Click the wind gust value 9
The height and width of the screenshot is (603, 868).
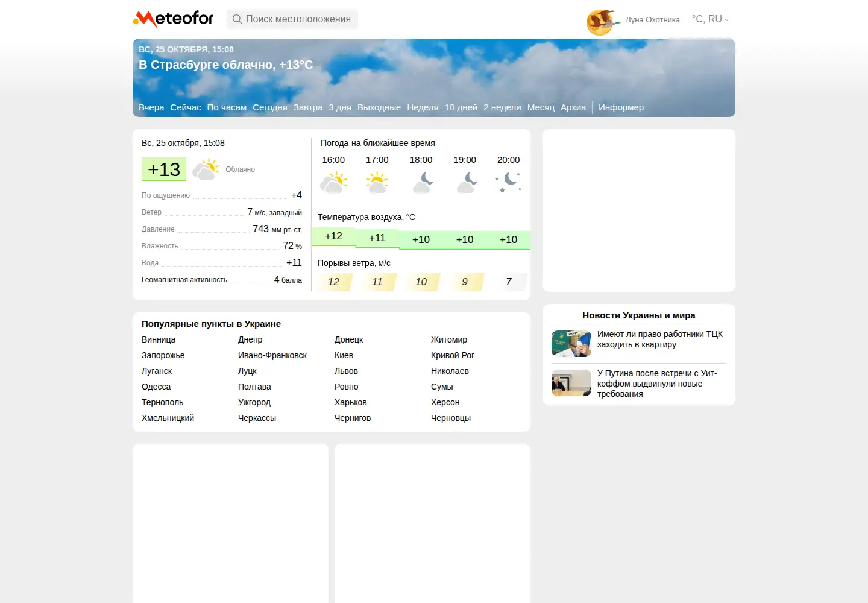point(465,282)
